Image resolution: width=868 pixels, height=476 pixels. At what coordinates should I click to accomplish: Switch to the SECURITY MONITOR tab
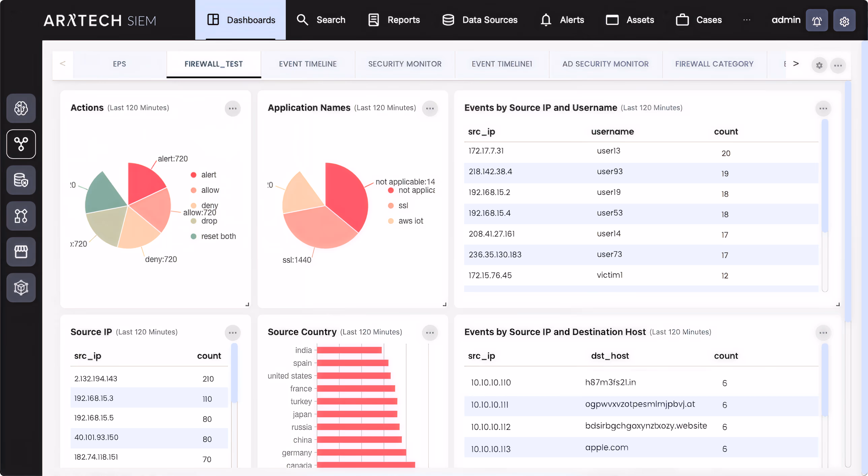pyautogui.click(x=405, y=64)
